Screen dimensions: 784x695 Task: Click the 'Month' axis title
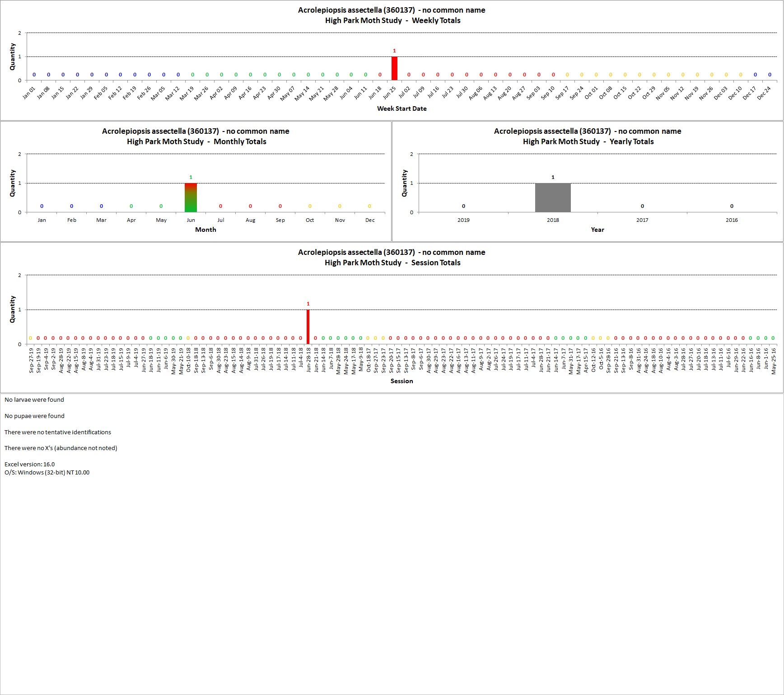tap(205, 230)
